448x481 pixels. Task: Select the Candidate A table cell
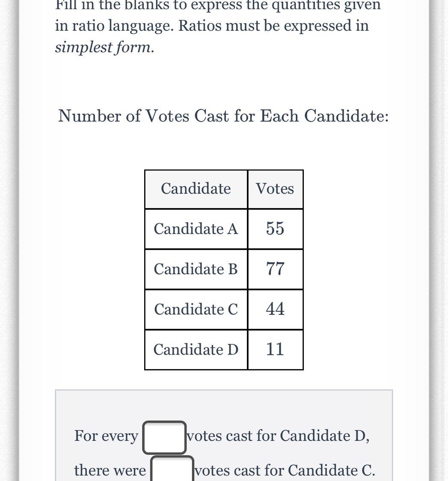[x=196, y=229]
